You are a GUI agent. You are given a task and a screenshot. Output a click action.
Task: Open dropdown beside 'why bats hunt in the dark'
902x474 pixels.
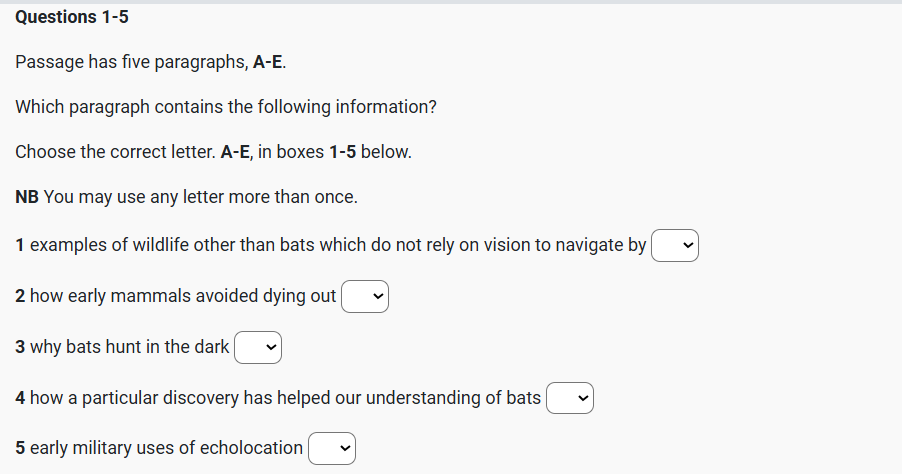pos(258,347)
